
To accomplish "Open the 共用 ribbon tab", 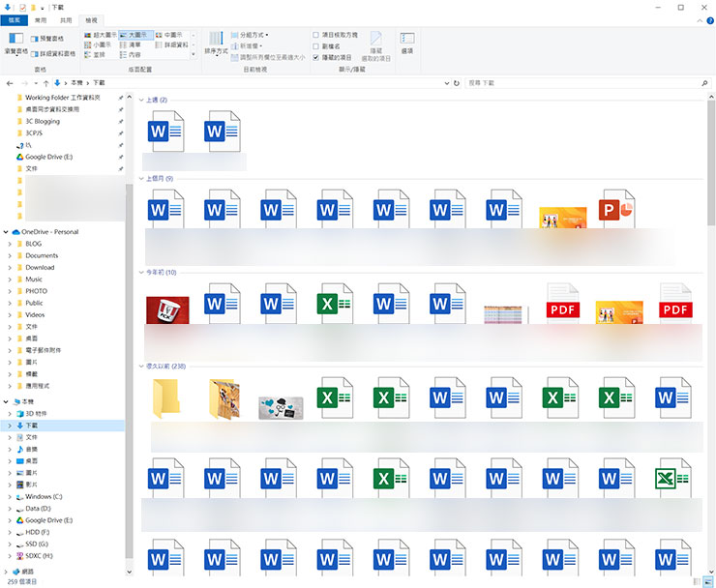I will click(x=66, y=19).
